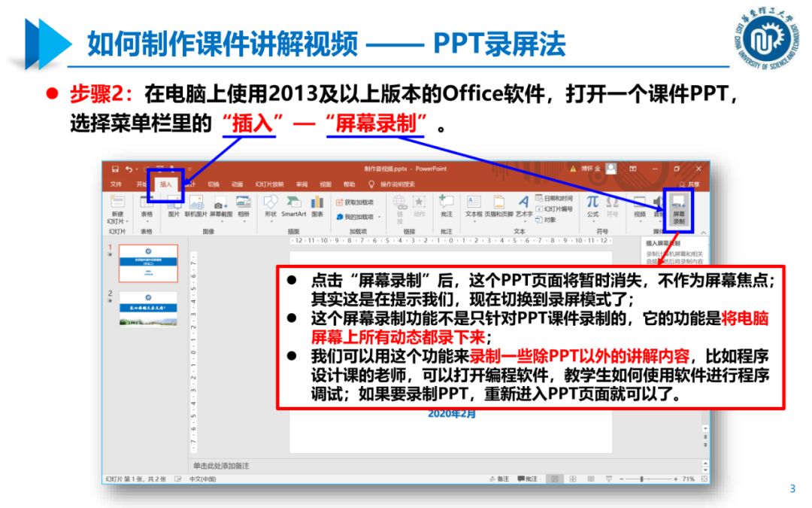This screenshot has width=812, height=508.
Task: Click the Tell Me search box (操作说明搜索)
Action: point(392,184)
